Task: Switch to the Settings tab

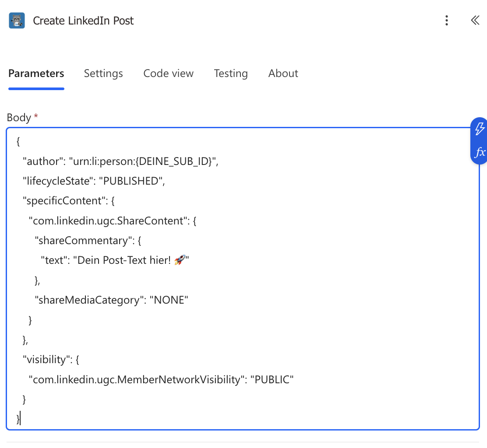Action: [103, 73]
